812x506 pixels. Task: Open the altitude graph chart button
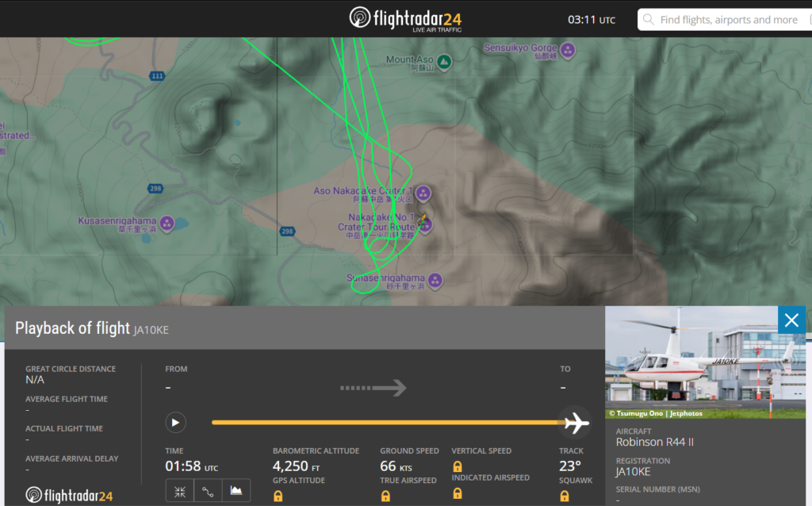coord(236,491)
